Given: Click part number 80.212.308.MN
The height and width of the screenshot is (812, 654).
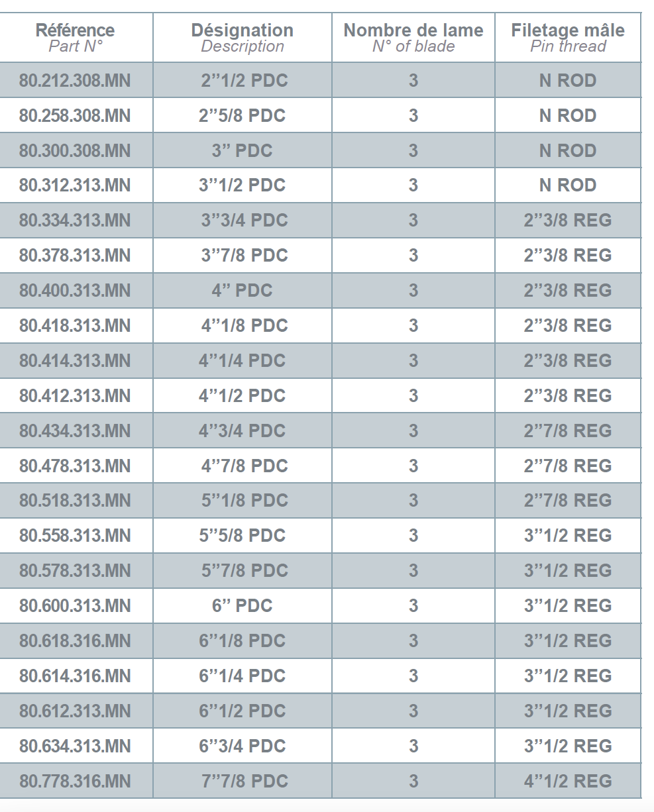Looking at the screenshot, I should pos(75,81).
